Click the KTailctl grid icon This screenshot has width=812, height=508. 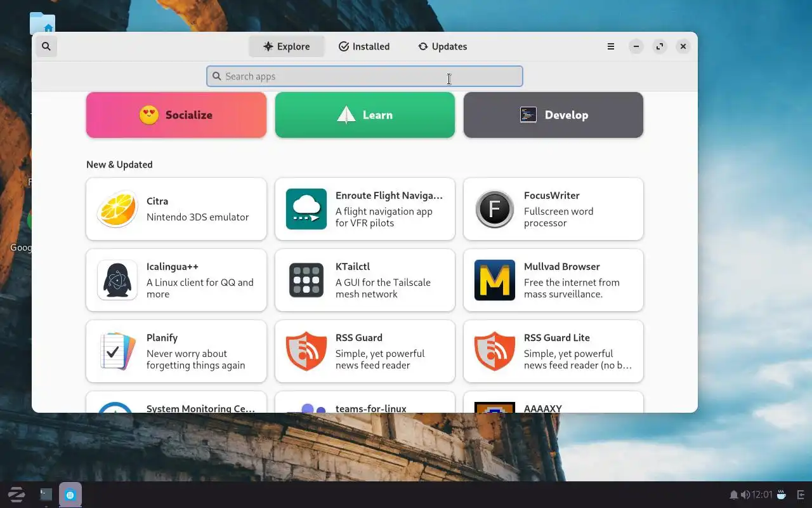pos(306,280)
